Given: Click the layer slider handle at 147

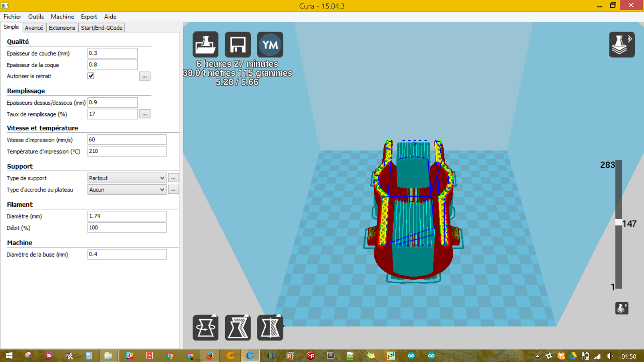Looking at the screenshot, I should click(619, 222).
